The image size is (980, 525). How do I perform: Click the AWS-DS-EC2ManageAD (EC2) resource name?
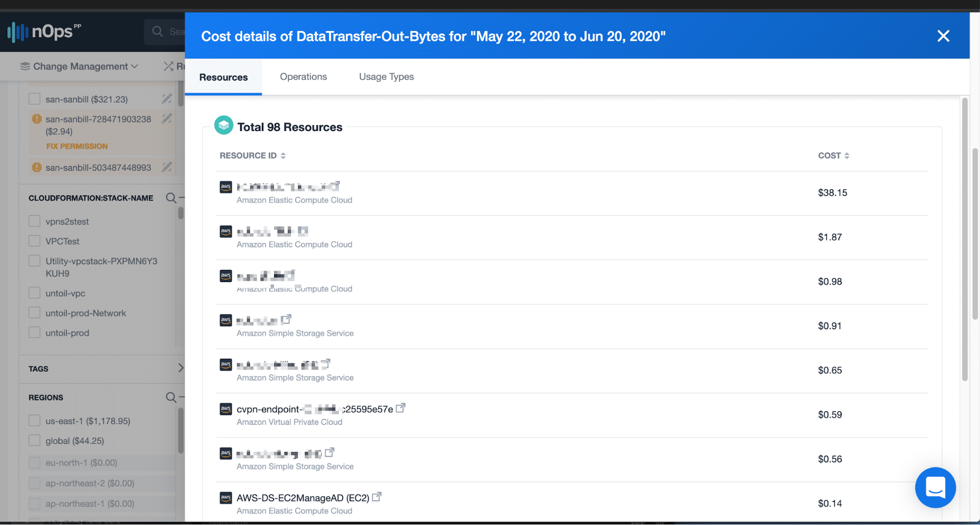point(303,498)
